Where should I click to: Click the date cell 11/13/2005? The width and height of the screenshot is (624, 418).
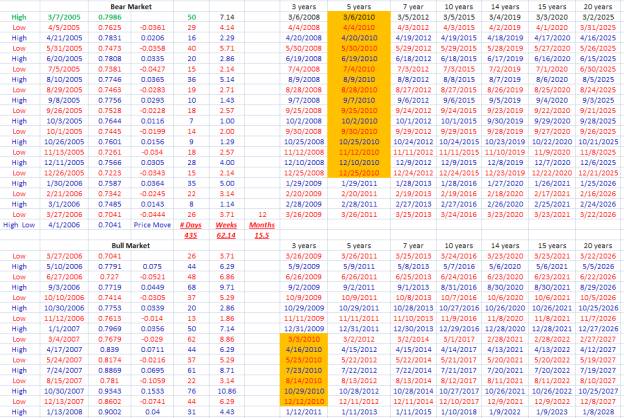pos(64,152)
